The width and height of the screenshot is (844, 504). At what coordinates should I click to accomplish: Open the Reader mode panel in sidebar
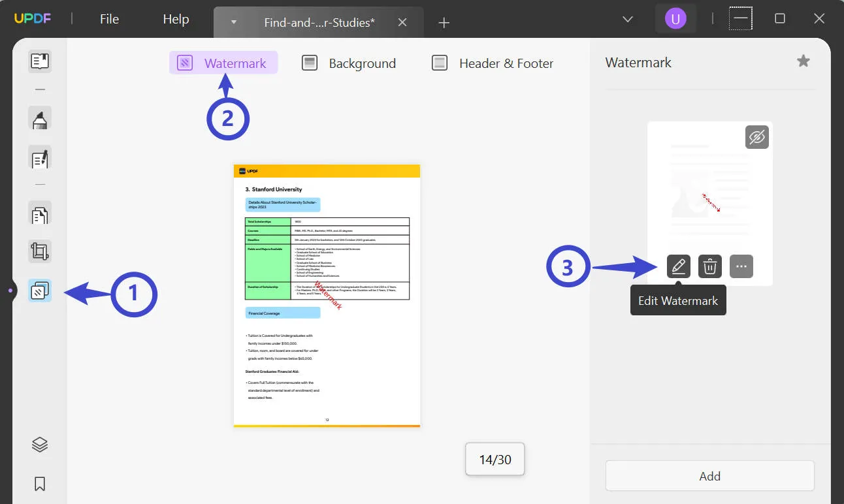tap(39, 61)
